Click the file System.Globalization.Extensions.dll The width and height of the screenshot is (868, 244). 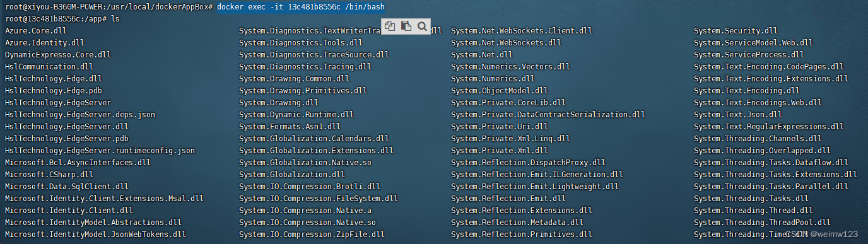coord(316,150)
